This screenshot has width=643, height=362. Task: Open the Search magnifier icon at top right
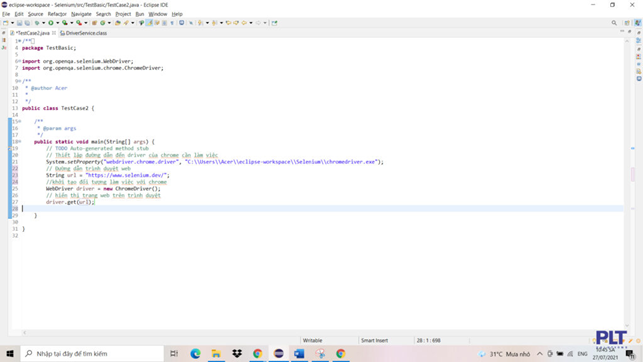point(614,23)
